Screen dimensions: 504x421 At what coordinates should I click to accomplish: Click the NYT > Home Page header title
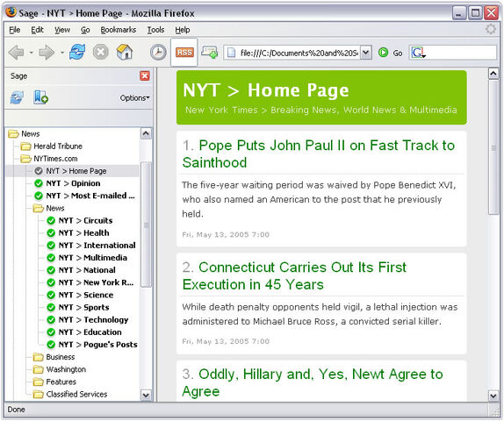266,90
